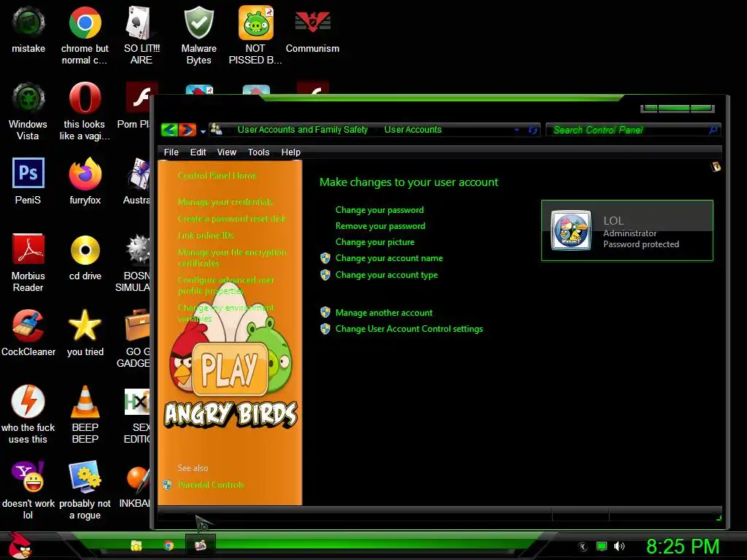The height and width of the screenshot is (560, 747).
Task: Open 'Manage your credentials'
Action: coord(225,202)
